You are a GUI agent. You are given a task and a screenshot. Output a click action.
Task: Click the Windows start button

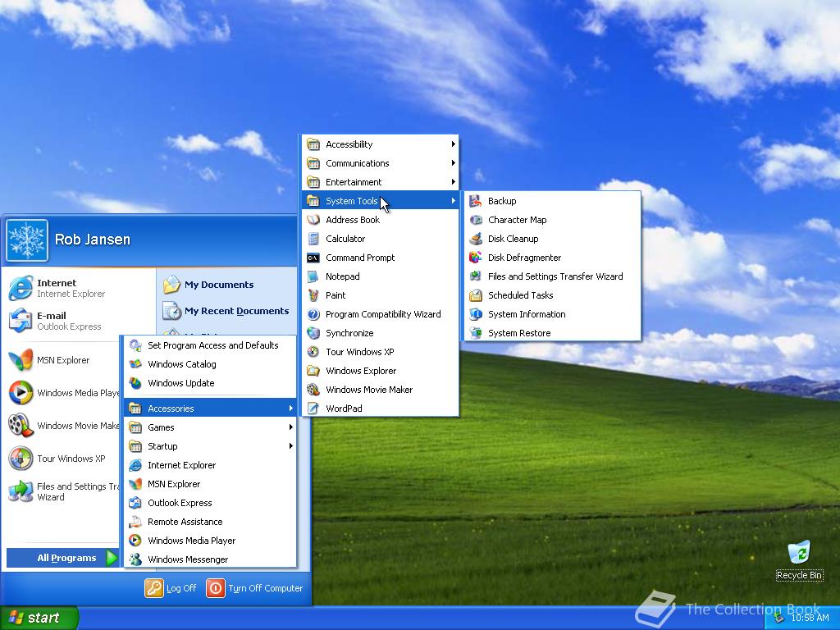coord(39,618)
